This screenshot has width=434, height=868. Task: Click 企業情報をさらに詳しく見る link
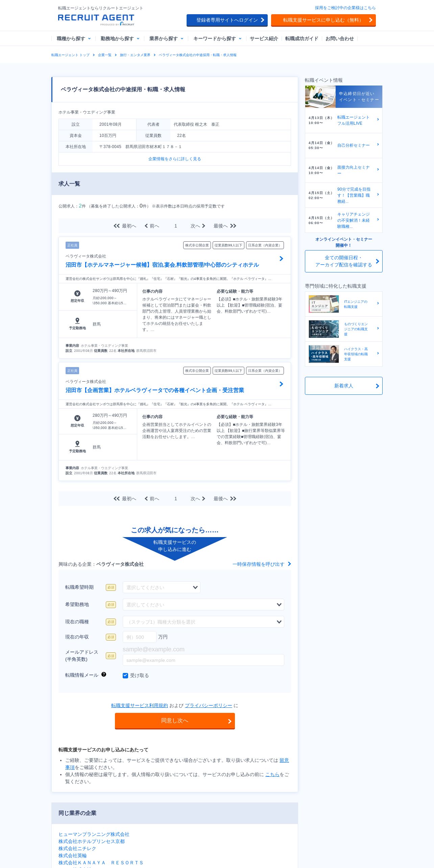click(175, 159)
